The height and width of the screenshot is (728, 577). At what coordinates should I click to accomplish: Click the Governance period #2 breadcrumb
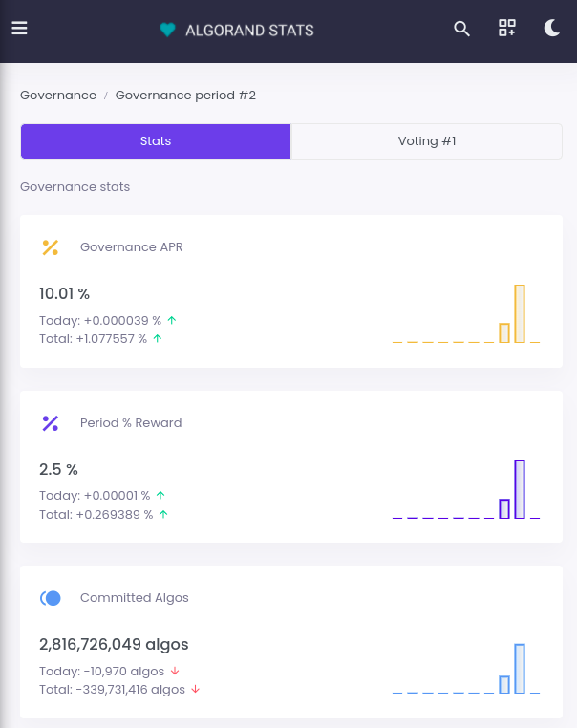185,96
